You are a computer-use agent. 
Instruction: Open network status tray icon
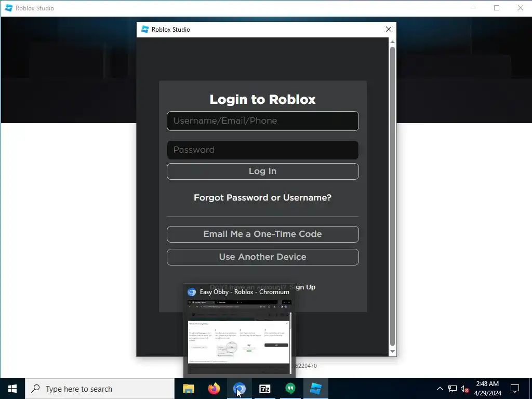point(453,389)
